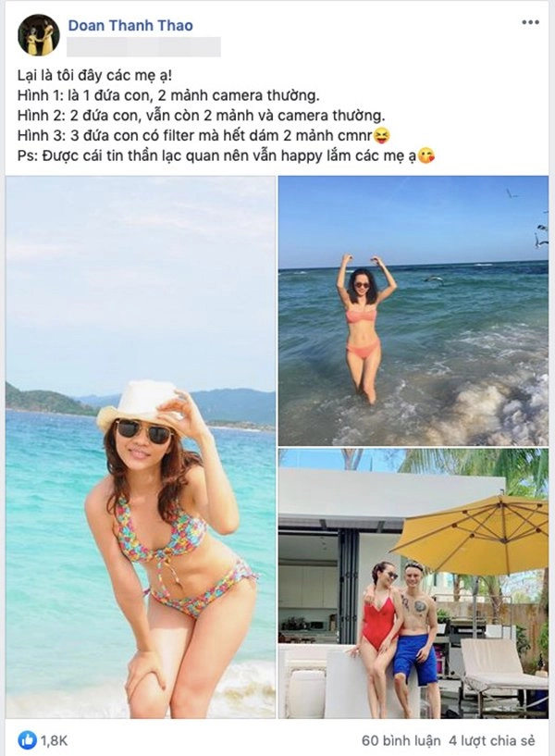The width and height of the screenshot is (555, 756).
Task: Click the blurred timestamp line under name
Action: point(144,47)
